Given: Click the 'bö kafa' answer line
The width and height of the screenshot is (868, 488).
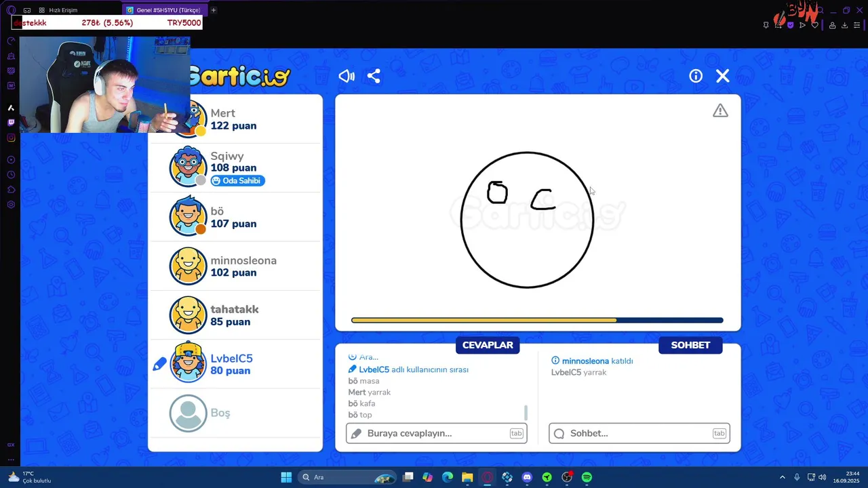Looking at the screenshot, I should pos(361,404).
